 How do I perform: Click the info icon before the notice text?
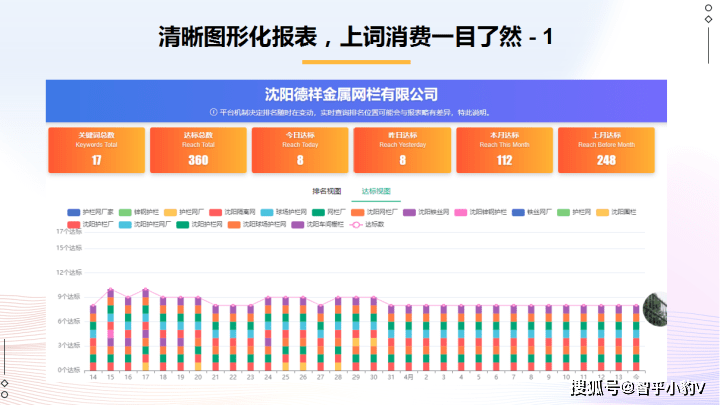[213, 112]
